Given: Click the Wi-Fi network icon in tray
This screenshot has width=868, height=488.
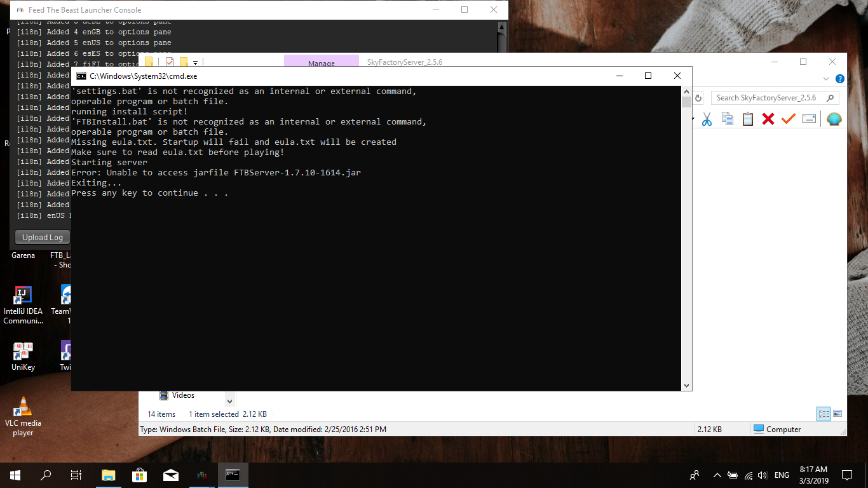Looking at the screenshot, I should tap(749, 475).
